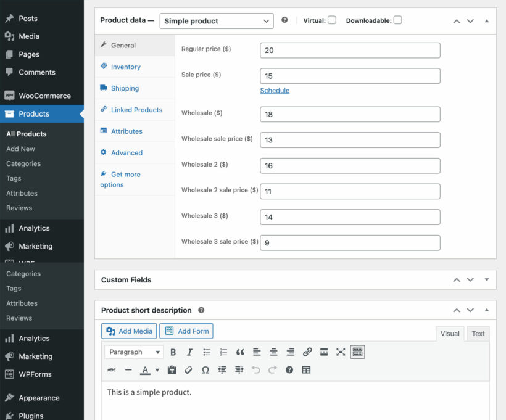Apply italic formatting

point(189,352)
